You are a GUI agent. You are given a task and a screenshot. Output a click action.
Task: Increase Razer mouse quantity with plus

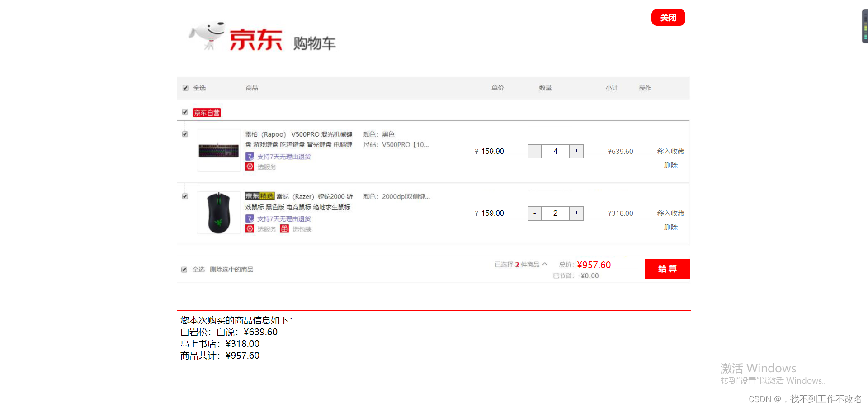576,213
